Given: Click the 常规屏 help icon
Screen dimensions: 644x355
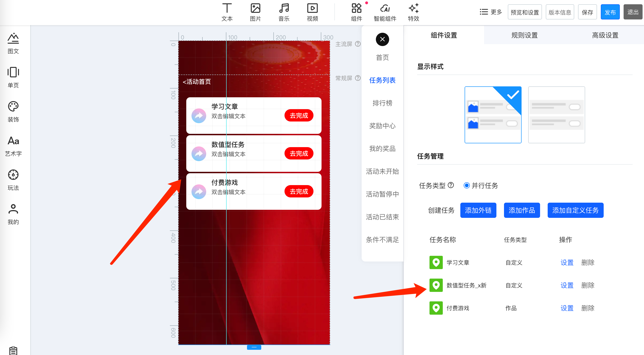Looking at the screenshot, I should [358, 78].
